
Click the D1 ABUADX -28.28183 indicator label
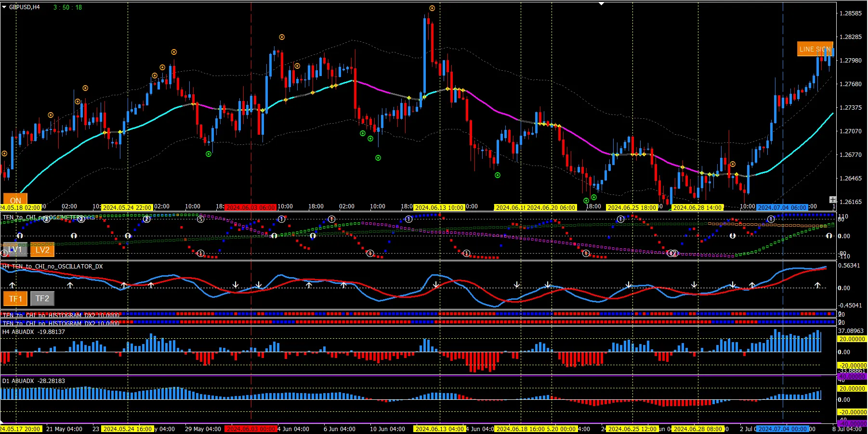click(x=34, y=381)
